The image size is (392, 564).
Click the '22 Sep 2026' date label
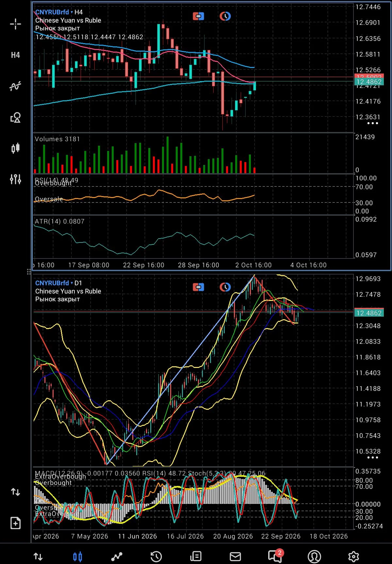281,536
